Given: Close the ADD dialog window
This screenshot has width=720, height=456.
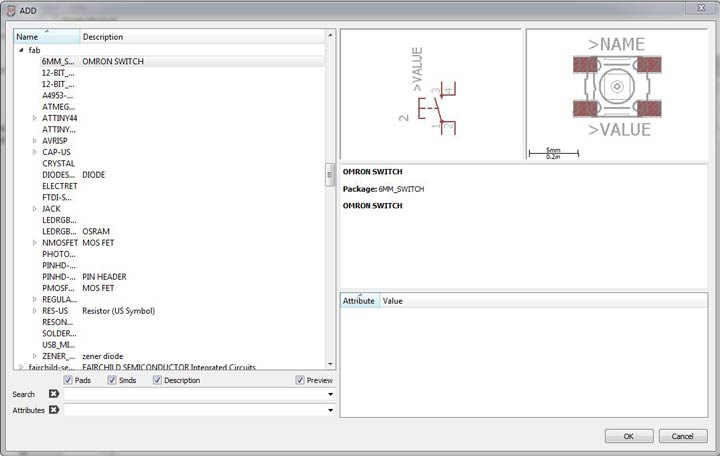Looking at the screenshot, I should [x=701, y=8].
